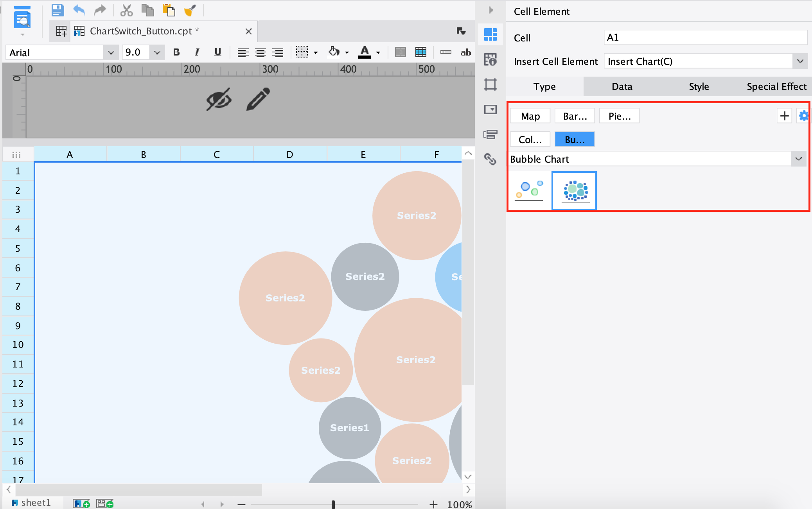Viewport: 812px width, 509px height.
Task: Click the Pie... chart button
Action: (619, 116)
